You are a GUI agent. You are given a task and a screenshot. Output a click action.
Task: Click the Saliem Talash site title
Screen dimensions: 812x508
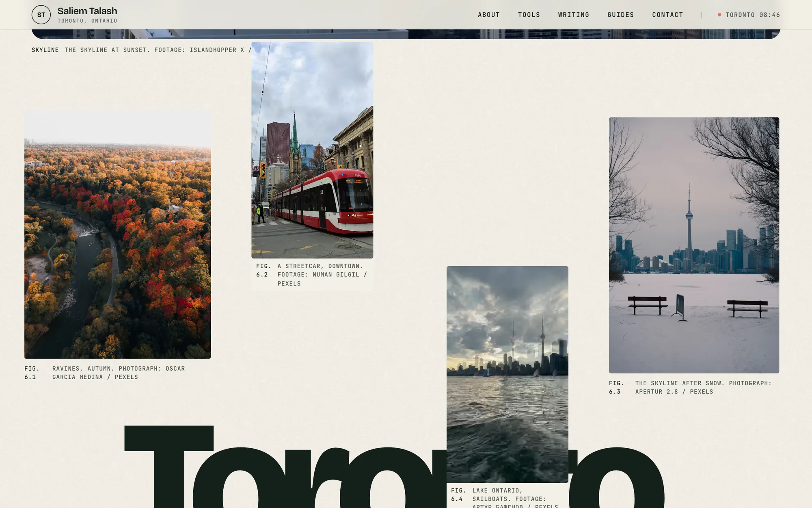pyautogui.click(x=87, y=11)
